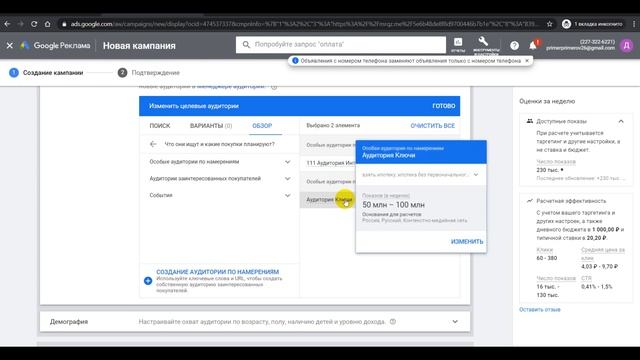
Task: Open the incognito profile indicator
Action: tap(592, 24)
